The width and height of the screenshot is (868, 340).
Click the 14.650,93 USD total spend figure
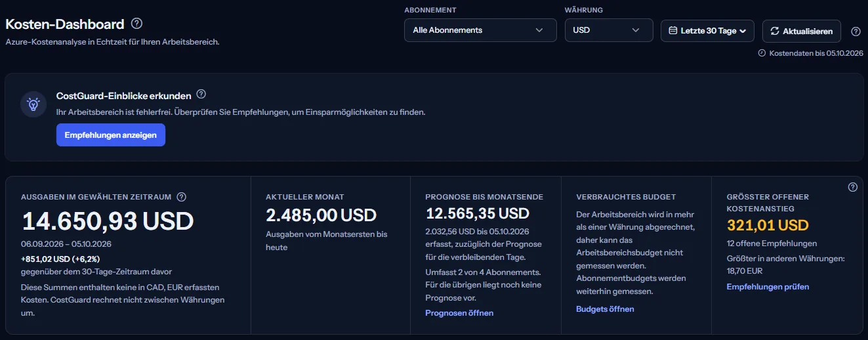[x=108, y=221]
